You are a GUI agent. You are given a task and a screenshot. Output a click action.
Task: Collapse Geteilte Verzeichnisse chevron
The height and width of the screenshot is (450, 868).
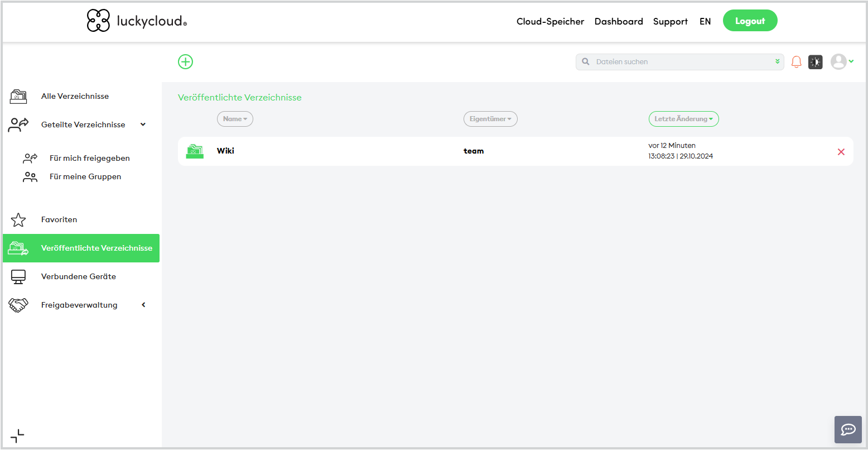click(143, 125)
